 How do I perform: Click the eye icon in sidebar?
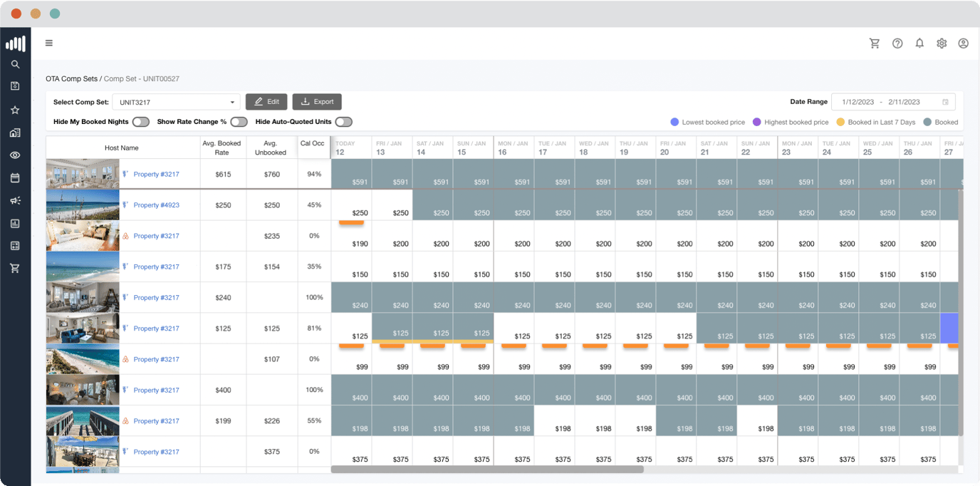(15, 155)
